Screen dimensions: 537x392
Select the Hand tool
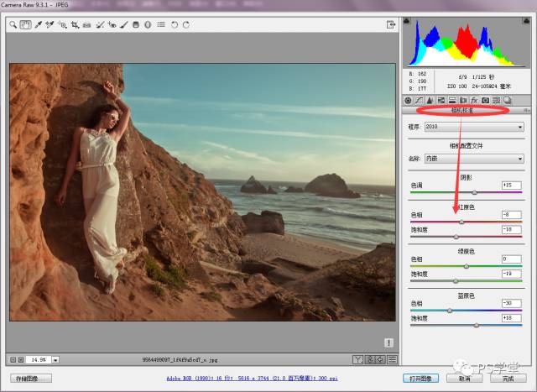coord(25,26)
